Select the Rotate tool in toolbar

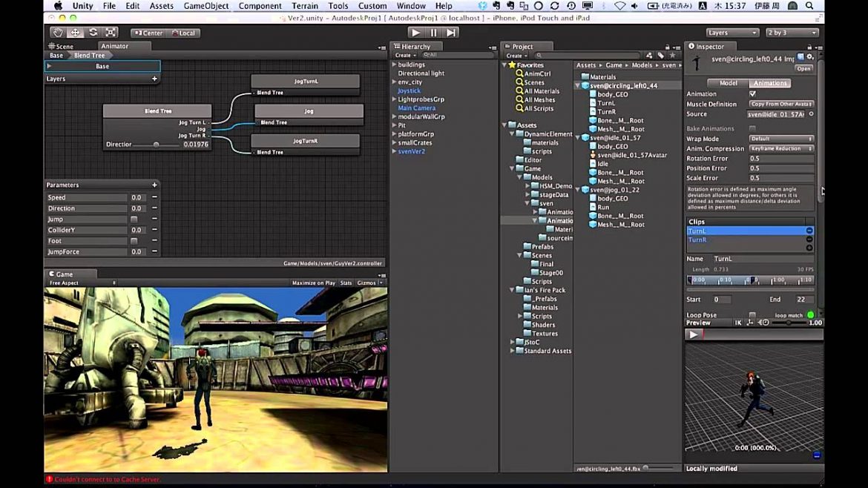pyautogui.click(x=93, y=33)
